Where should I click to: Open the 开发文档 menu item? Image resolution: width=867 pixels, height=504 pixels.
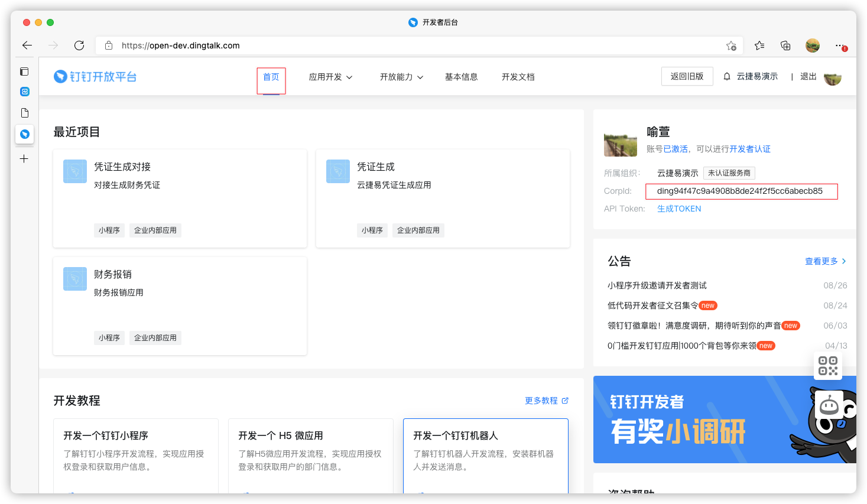point(518,77)
